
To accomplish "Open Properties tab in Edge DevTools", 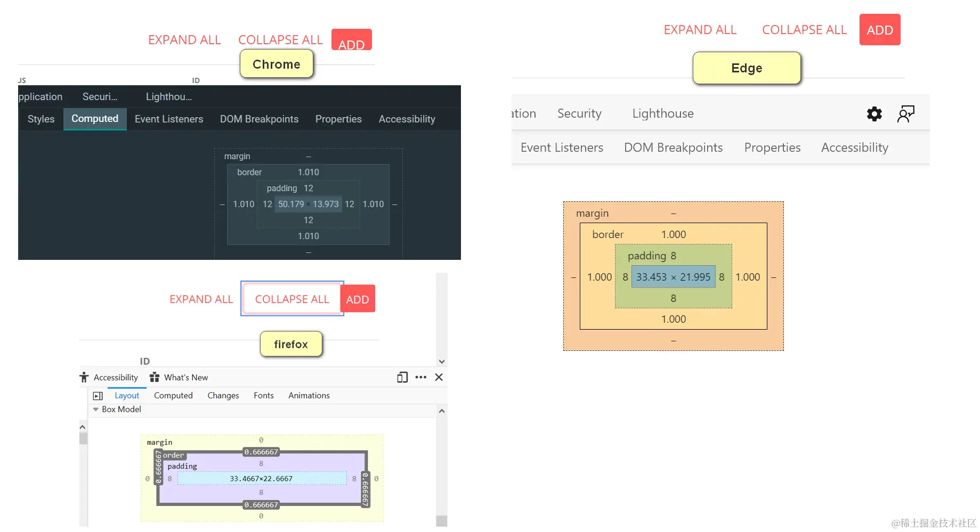I will (x=772, y=148).
